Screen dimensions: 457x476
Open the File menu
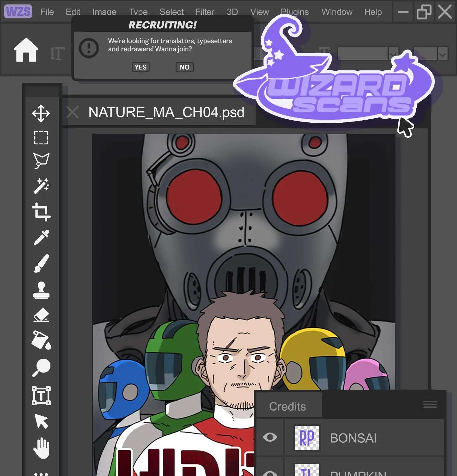click(x=47, y=12)
